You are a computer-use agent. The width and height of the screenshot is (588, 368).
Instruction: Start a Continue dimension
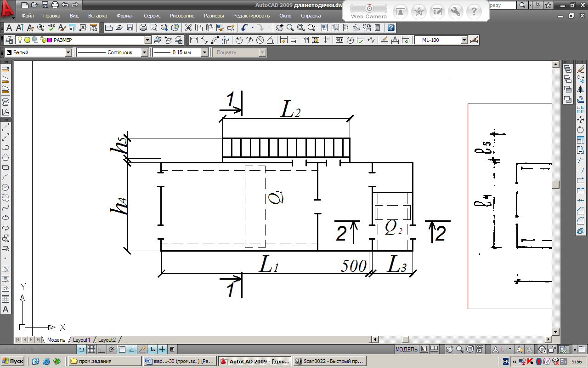(x=305, y=40)
